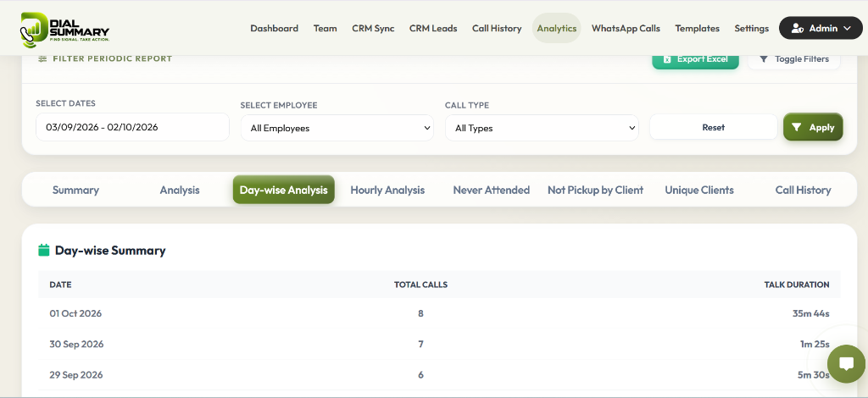Open CRM Sync in the navbar
The width and height of the screenshot is (868, 398).
pos(373,28)
